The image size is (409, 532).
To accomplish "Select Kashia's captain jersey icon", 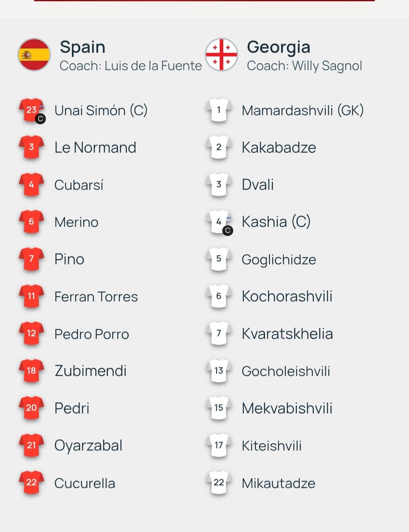I will [x=219, y=222].
